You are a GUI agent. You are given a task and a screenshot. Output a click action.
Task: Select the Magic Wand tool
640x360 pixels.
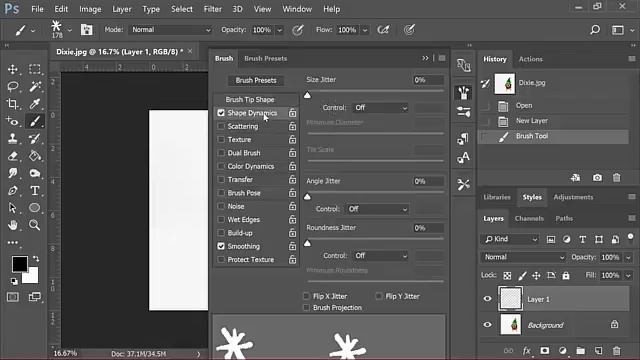(35, 87)
